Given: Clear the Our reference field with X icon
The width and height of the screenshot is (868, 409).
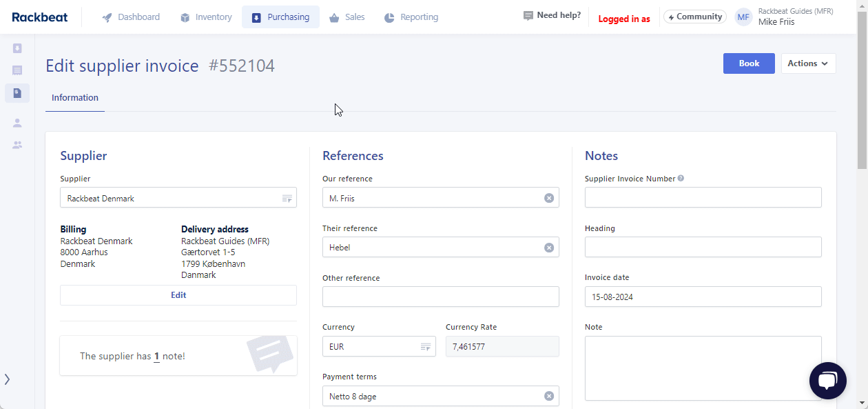Looking at the screenshot, I should click(549, 198).
